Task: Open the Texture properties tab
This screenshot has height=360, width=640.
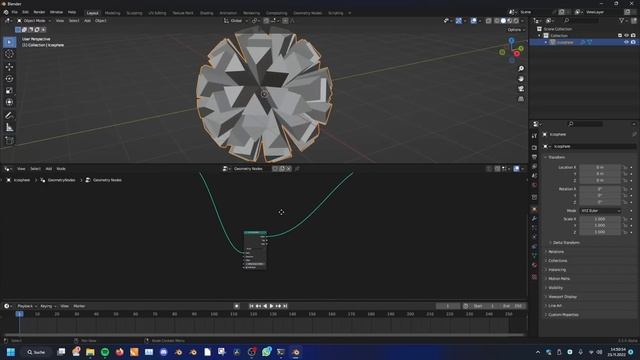Action: tap(534, 277)
